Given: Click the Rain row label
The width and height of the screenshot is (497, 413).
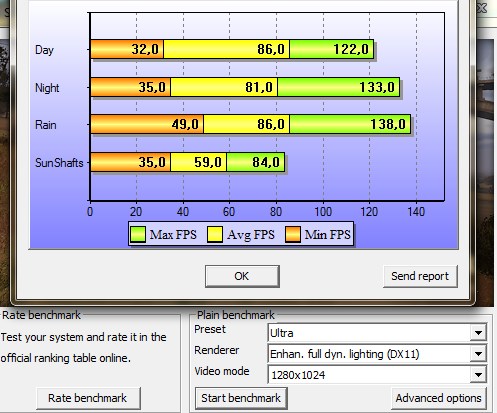Looking at the screenshot, I should click(46, 125).
